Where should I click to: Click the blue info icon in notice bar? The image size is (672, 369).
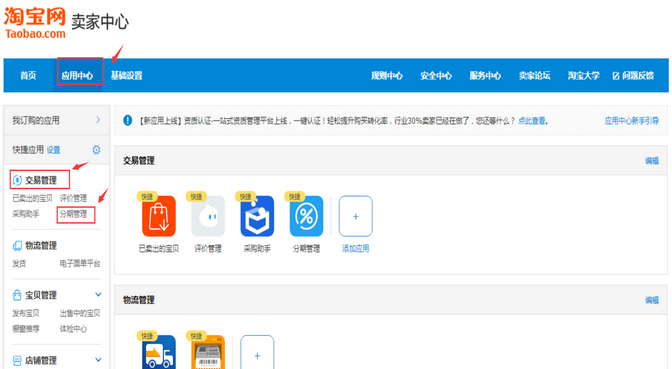pos(128,120)
